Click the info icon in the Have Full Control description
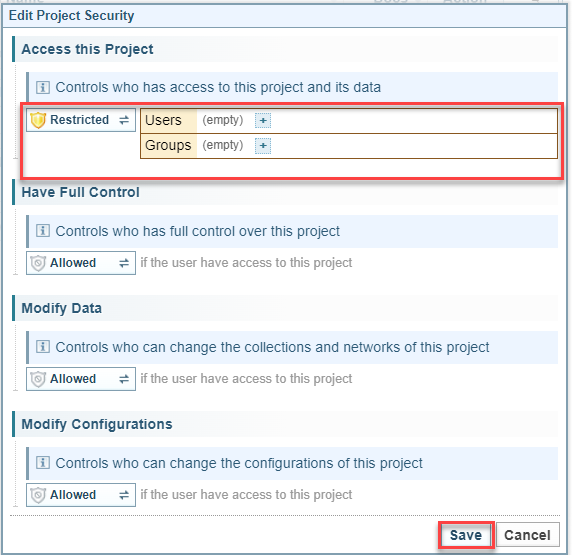The width and height of the screenshot is (572, 555). pyautogui.click(x=43, y=231)
